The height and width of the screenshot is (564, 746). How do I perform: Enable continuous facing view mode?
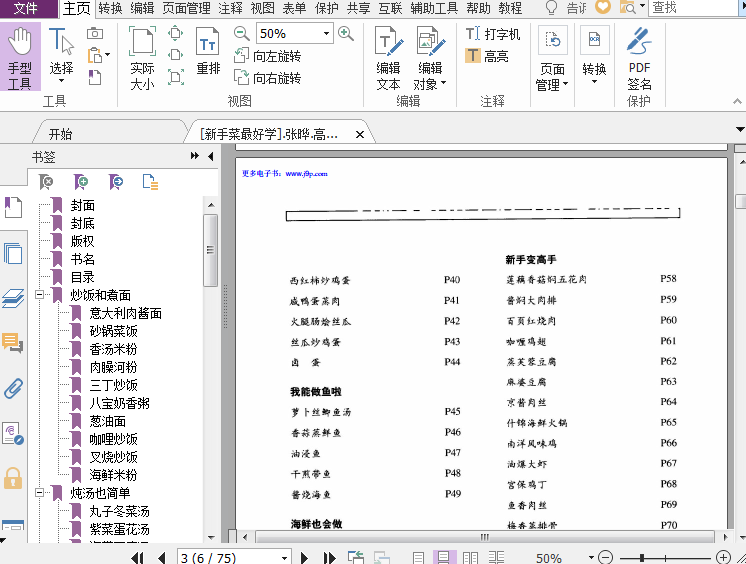pos(497,557)
